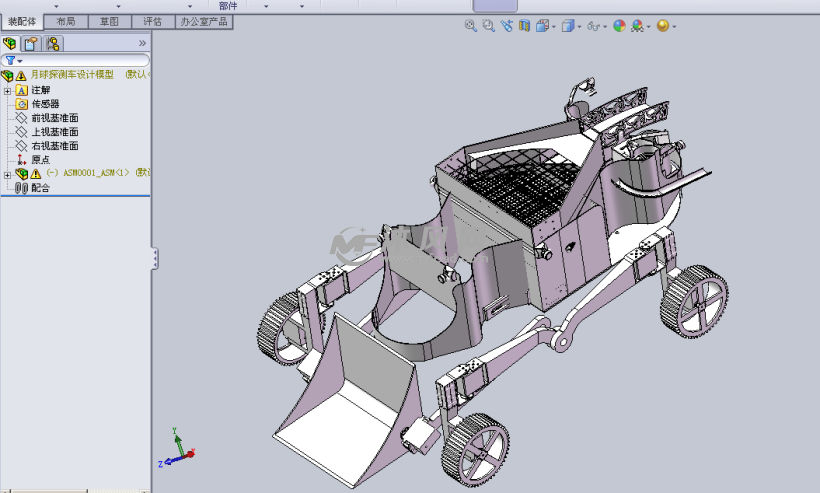Select the FeatureManager design tree tab icon
The width and height of the screenshot is (820, 493).
11,43
